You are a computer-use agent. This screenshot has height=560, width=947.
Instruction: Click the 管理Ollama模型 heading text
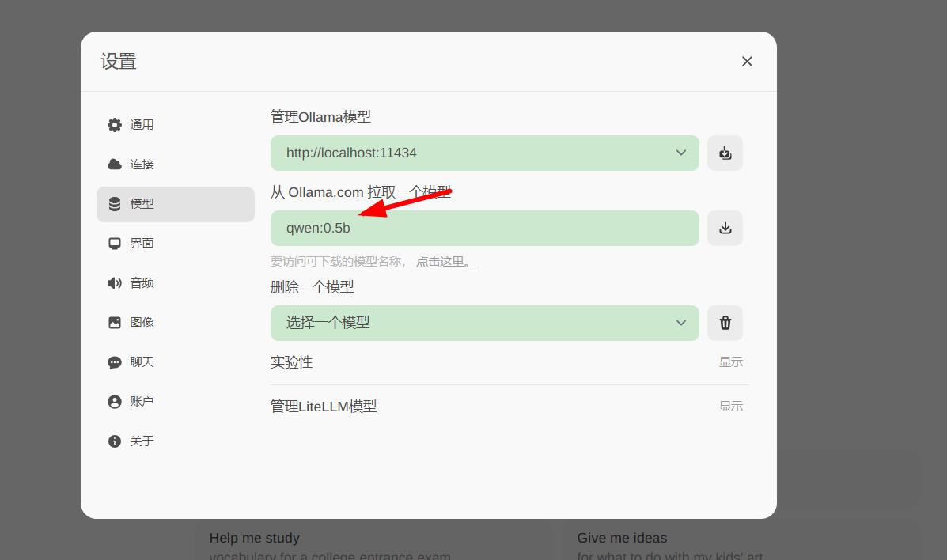point(320,116)
